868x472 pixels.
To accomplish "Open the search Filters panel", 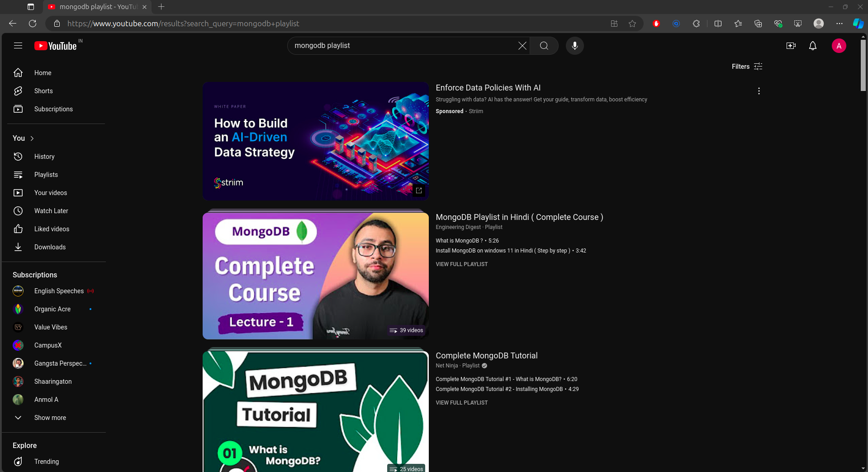I will click(x=746, y=66).
